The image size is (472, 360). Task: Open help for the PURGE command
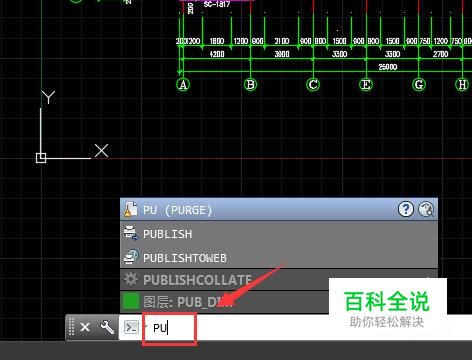coord(406,209)
